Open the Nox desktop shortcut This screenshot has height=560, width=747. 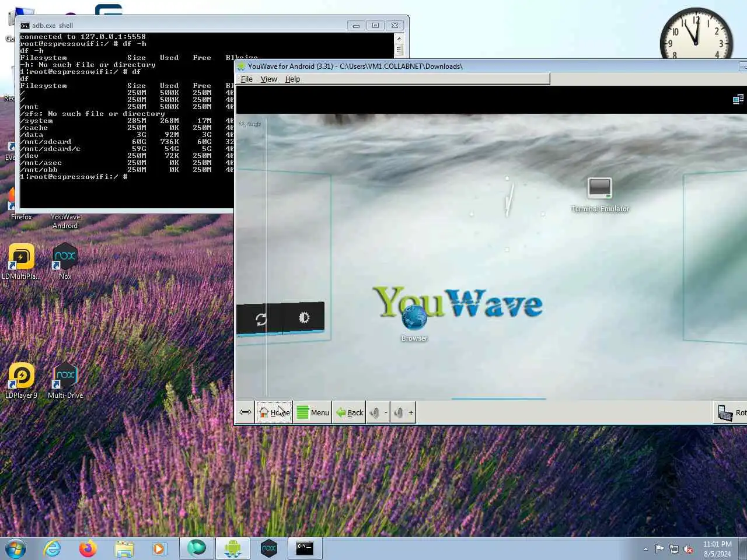pyautogui.click(x=65, y=261)
